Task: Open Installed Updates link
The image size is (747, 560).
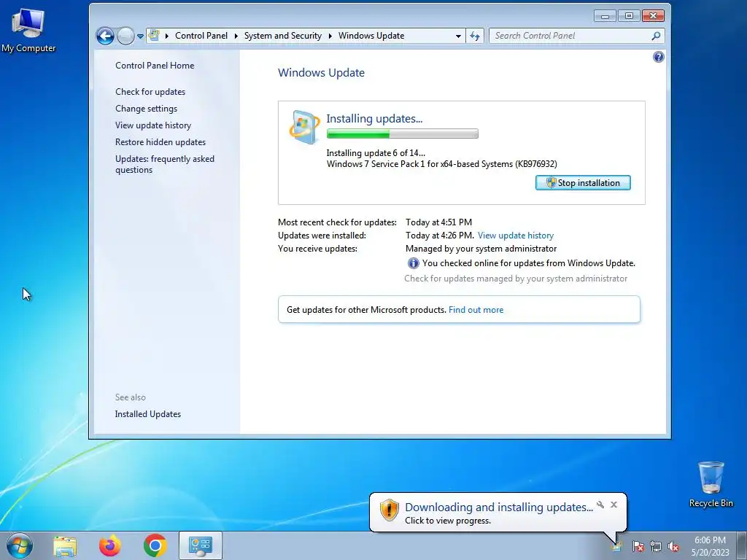Action: (x=147, y=414)
